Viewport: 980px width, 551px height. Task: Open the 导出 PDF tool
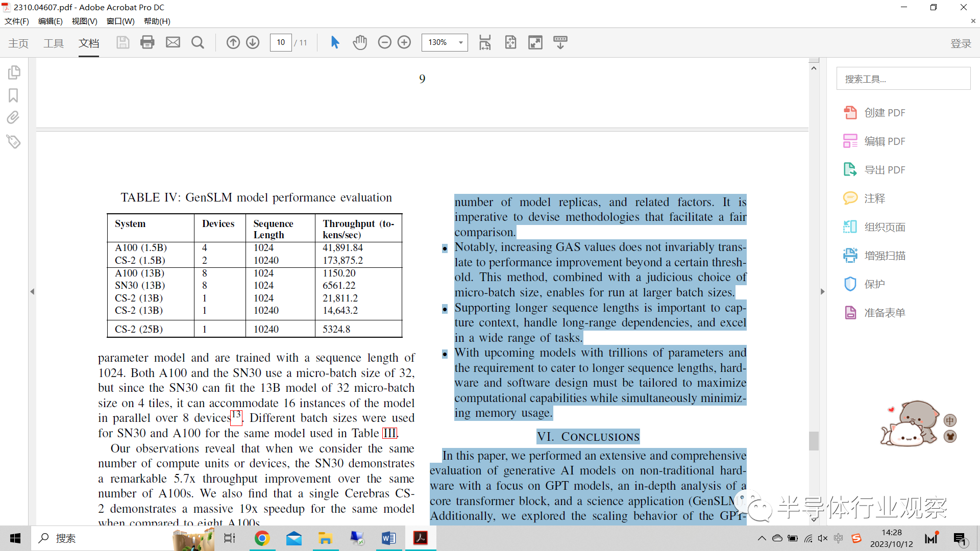point(875,170)
